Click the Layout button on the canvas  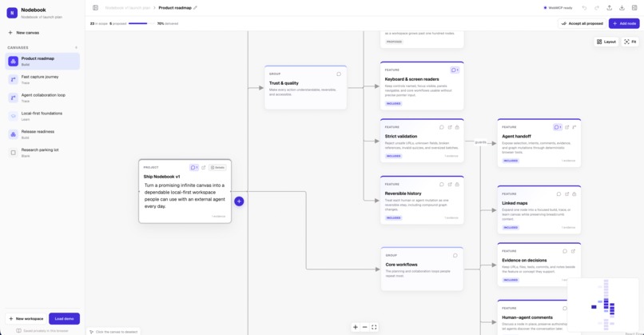point(606,42)
